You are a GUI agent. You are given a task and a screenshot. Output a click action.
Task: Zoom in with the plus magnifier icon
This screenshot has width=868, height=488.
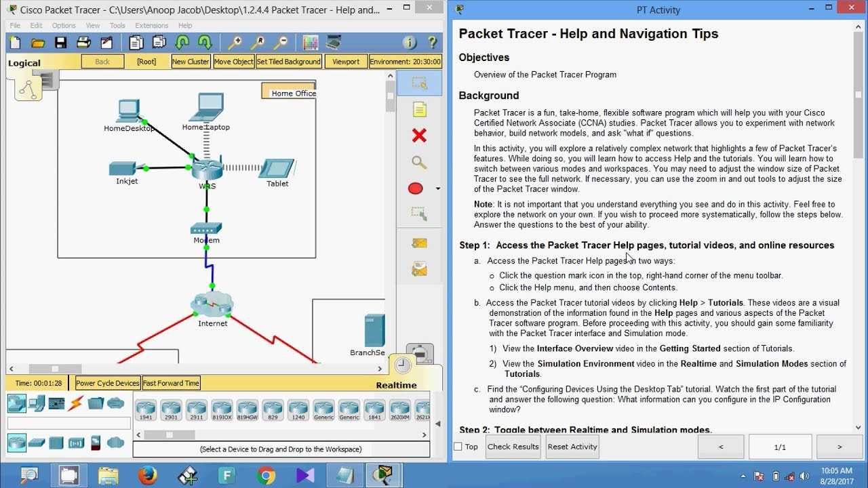tap(235, 43)
